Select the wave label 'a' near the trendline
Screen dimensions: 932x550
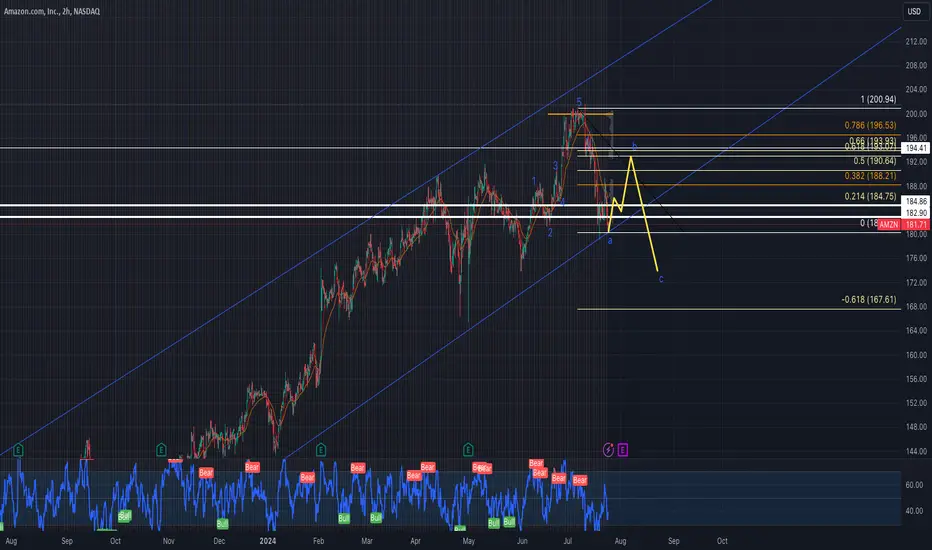coord(610,241)
